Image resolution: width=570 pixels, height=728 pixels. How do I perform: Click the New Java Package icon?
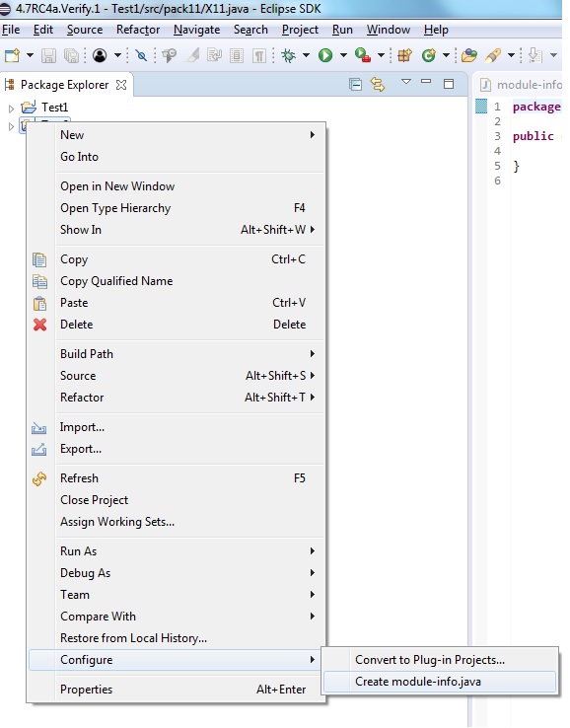click(404, 55)
